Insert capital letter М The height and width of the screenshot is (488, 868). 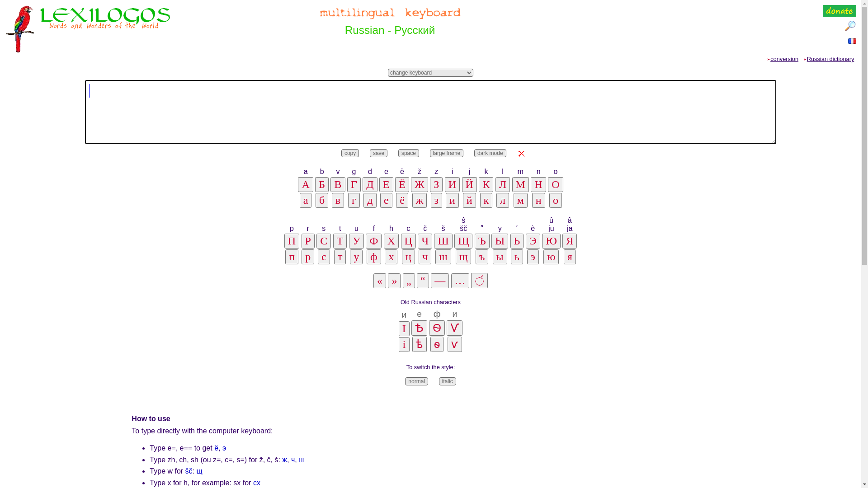coord(520,184)
